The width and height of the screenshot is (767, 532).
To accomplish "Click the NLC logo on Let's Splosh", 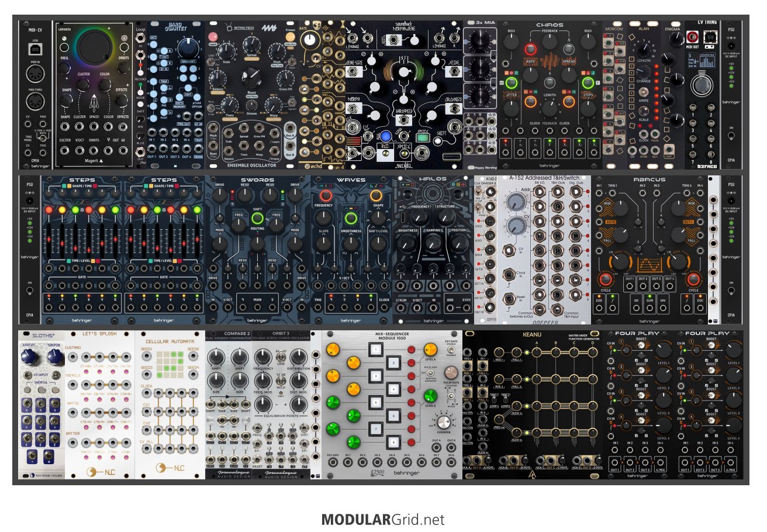I will pyautogui.click(x=99, y=471).
